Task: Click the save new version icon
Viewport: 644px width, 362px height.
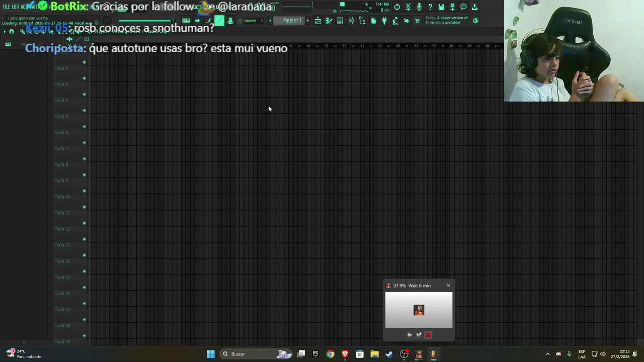Action: tap(452, 7)
